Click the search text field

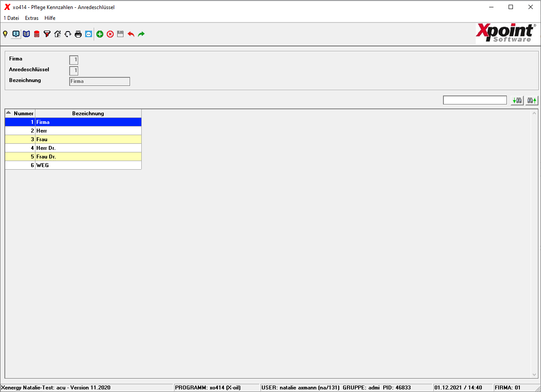pos(475,100)
